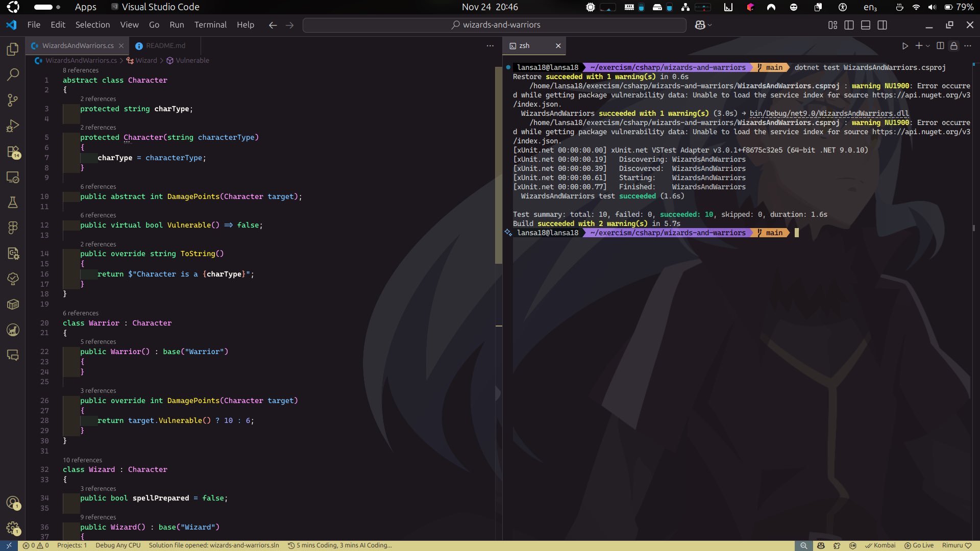Open the Source Control view
Screen dimensions: 980x551
tap(13, 100)
